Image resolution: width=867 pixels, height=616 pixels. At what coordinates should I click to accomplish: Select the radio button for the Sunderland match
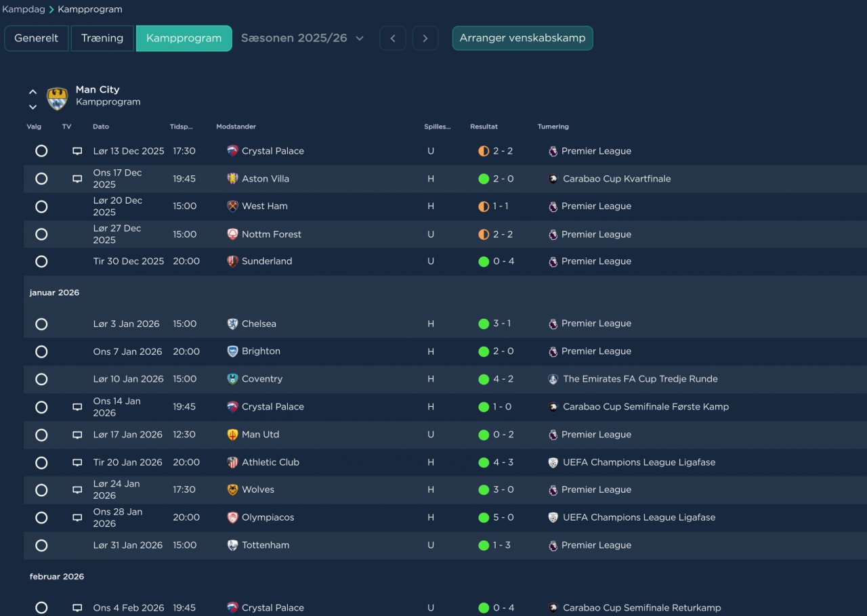pyautogui.click(x=41, y=261)
